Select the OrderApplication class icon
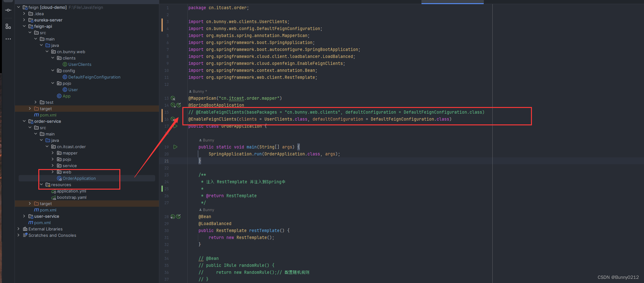 click(x=59, y=178)
